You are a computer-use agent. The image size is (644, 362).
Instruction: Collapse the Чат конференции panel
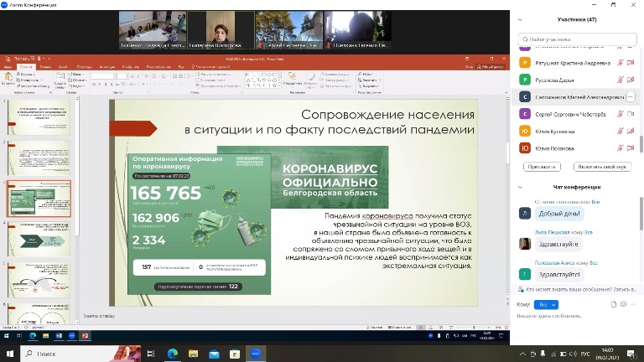point(521,187)
